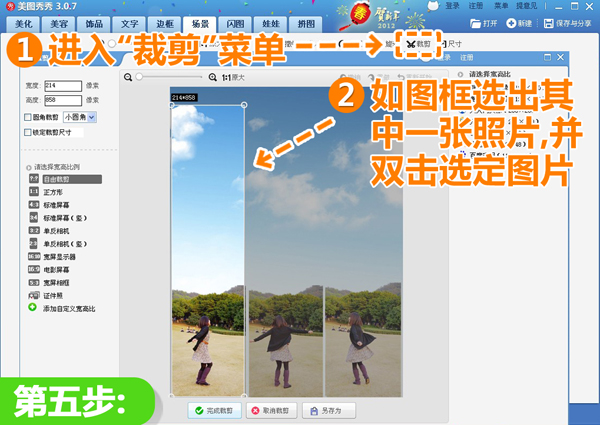Image resolution: width=600 pixels, height=425 pixels.
Task: Click the 注册 link in title bar
Action: (476, 6)
